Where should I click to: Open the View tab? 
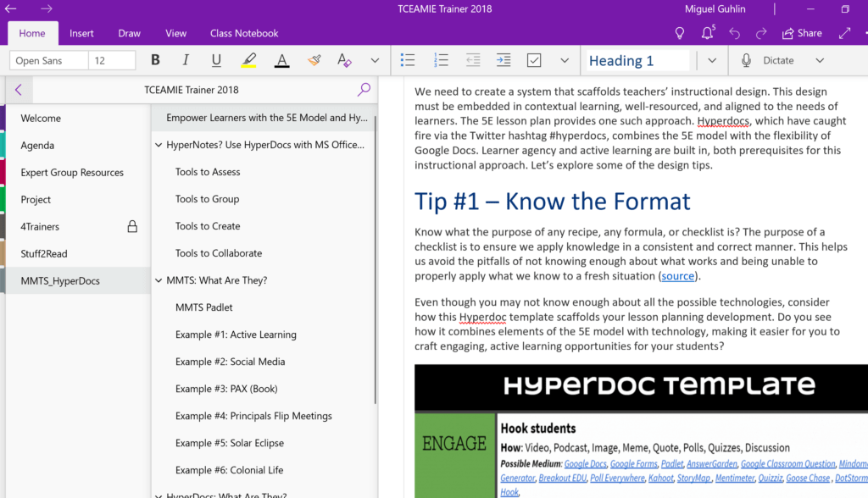(175, 33)
